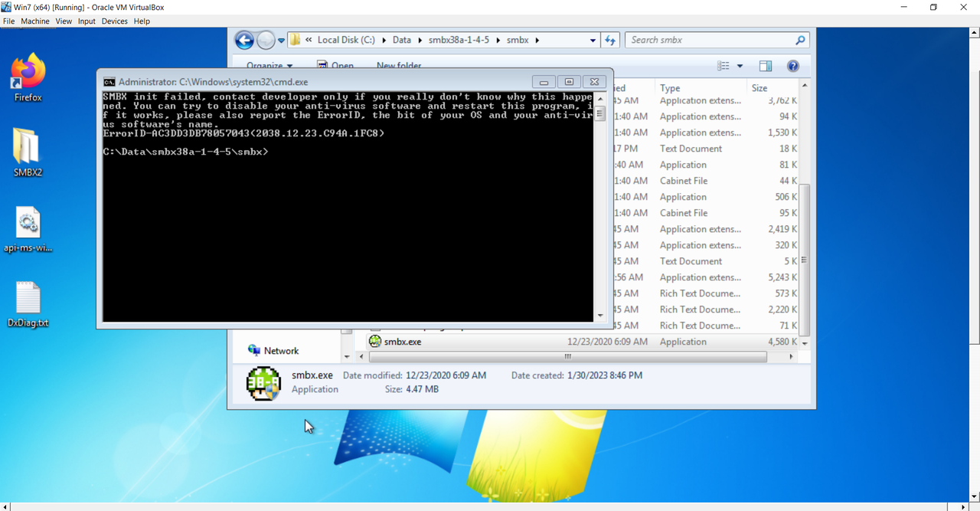Select the 95 K Cabinet File row
The width and height of the screenshot is (980, 511).
(706, 213)
